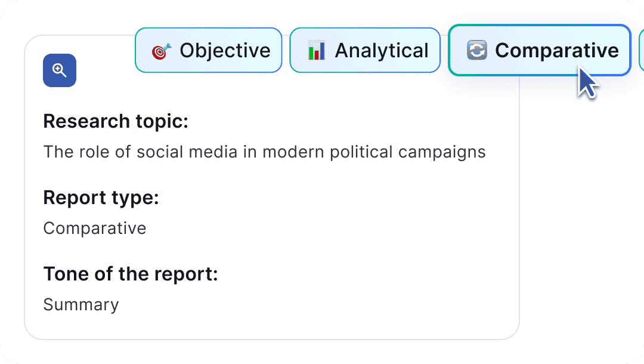Click the bar chart icon

(x=317, y=51)
